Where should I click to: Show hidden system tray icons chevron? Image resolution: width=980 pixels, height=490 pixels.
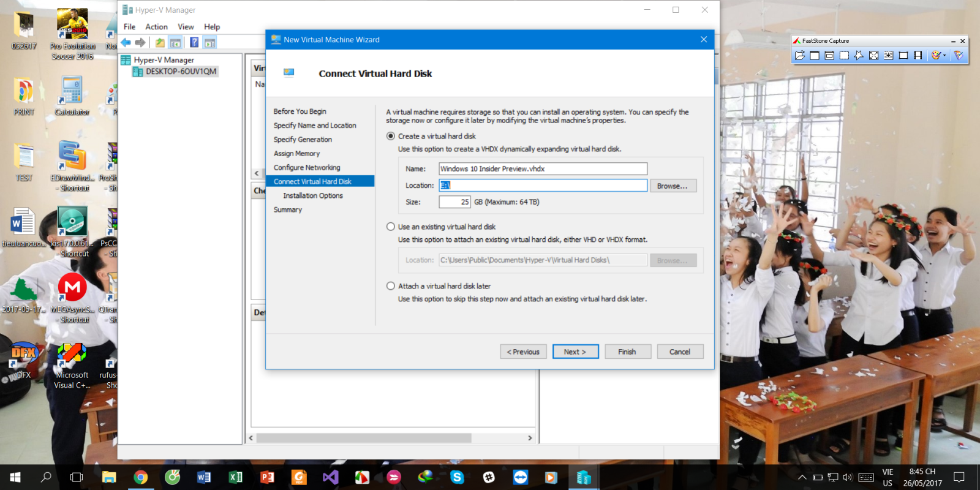coord(802,477)
